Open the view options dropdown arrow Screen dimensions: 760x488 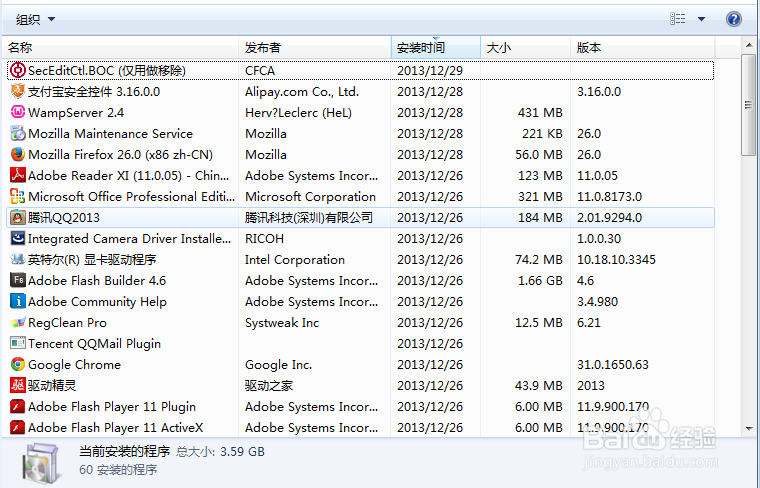click(701, 19)
